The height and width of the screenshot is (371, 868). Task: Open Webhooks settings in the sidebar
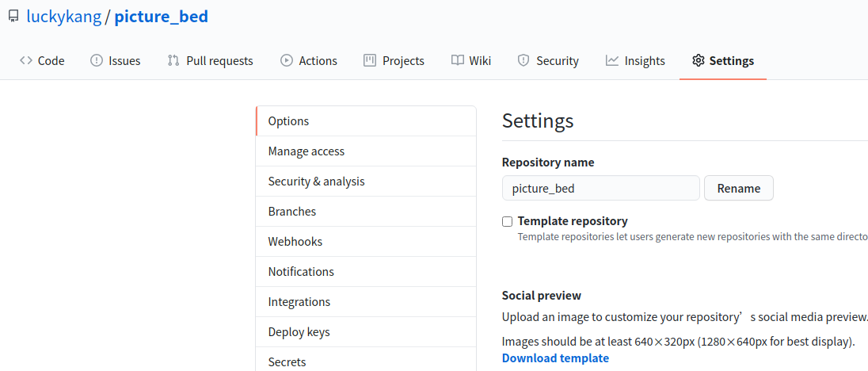[366, 242]
